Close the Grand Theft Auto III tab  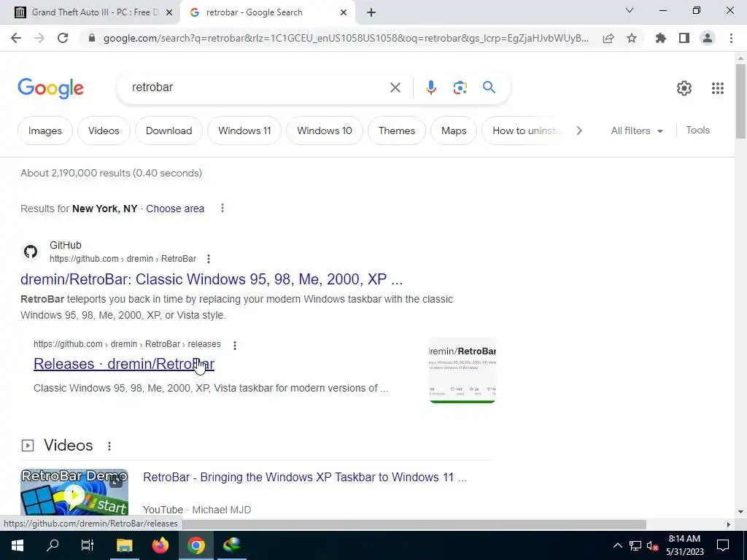pyautogui.click(x=169, y=12)
